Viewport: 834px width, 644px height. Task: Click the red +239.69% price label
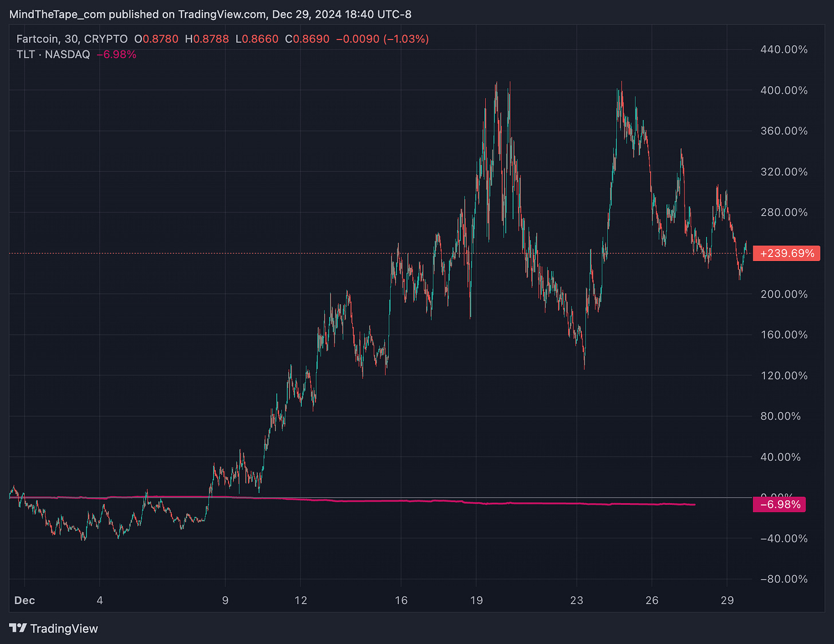pos(786,253)
